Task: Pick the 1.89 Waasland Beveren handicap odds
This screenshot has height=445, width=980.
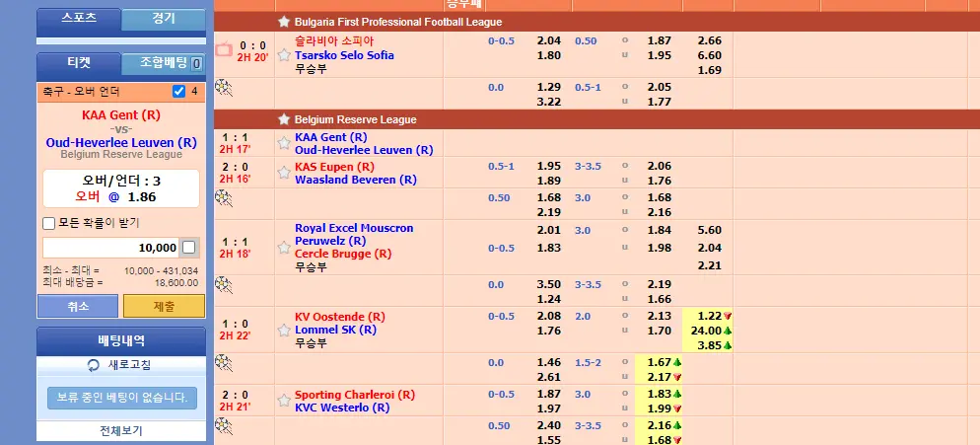Action: point(549,181)
